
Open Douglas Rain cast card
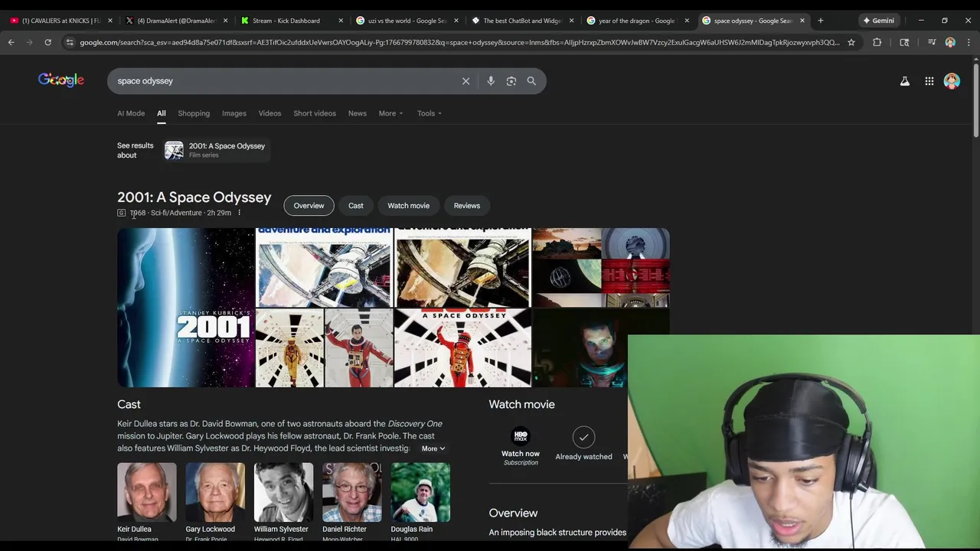(x=420, y=501)
